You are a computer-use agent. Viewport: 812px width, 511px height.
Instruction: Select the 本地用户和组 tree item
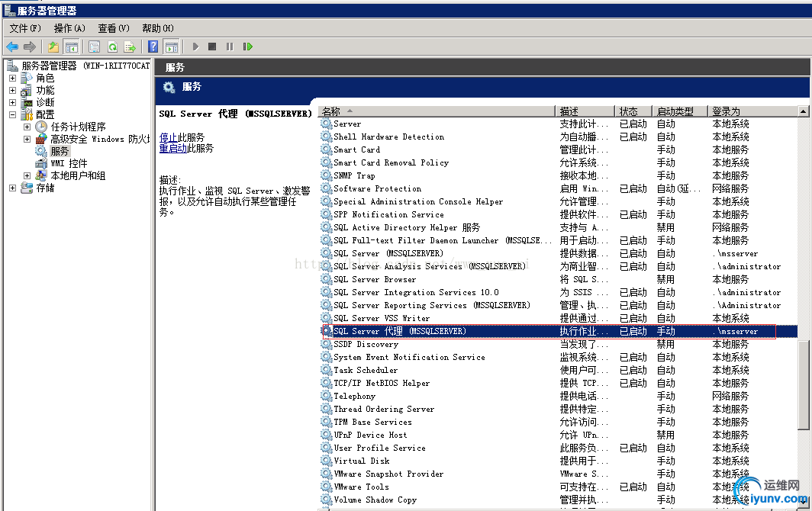coord(78,176)
